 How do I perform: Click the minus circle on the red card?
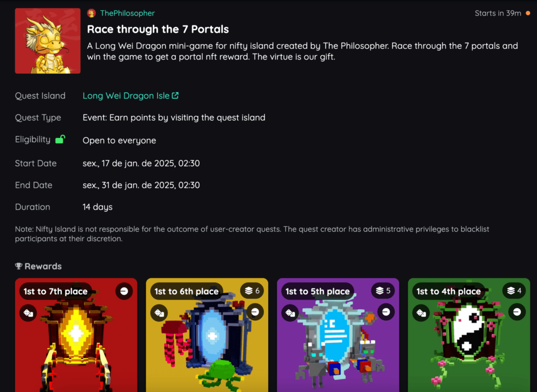point(124,291)
